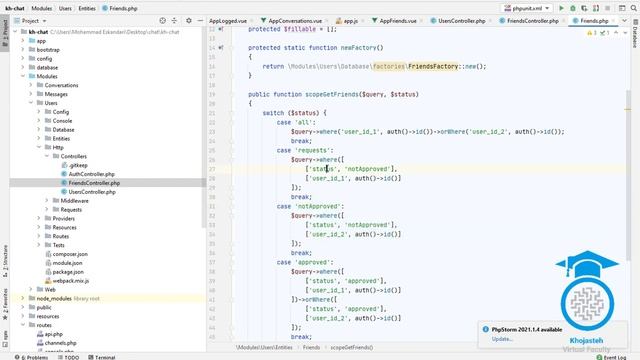Expand the Conversations module folder
The height and width of the screenshot is (360, 640).
click(x=31, y=85)
